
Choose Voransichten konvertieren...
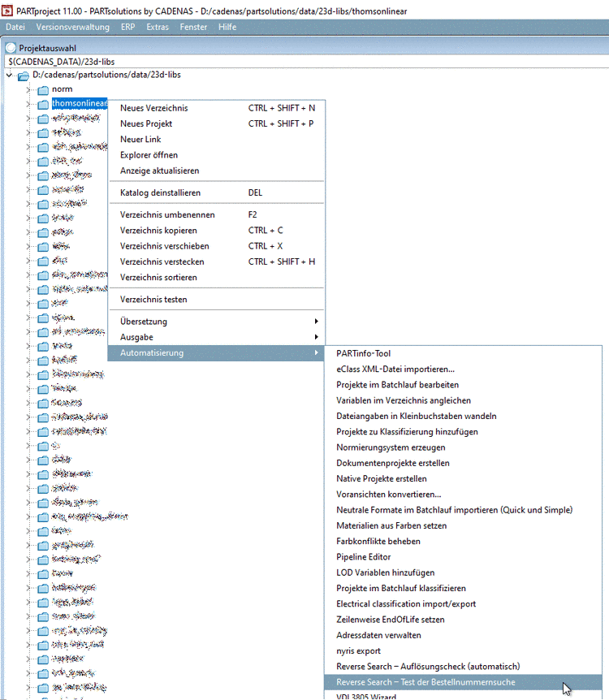click(x=463, y=495)
